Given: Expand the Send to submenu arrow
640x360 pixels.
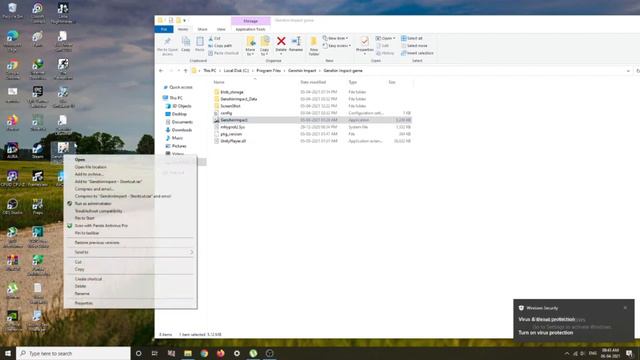Looking at the screenshot, I should pyautogui.click(x=191, y=252).
